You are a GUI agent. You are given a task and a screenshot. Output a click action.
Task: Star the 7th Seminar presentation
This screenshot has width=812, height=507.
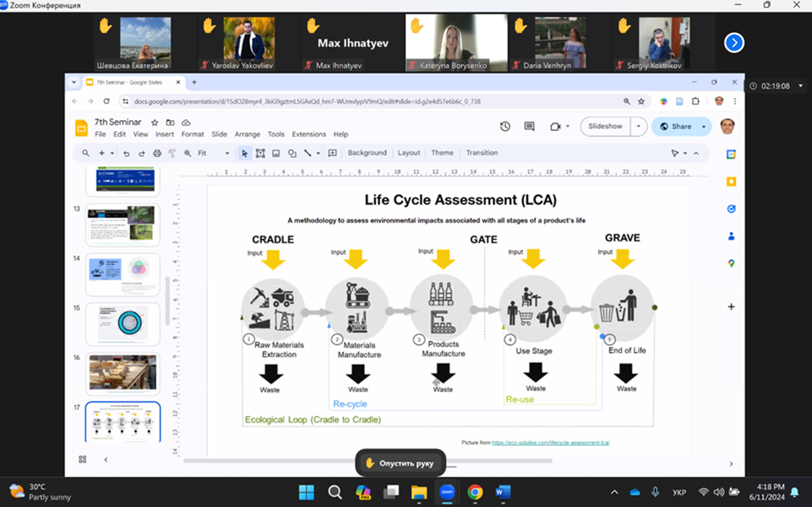click(x=154, y=122)
